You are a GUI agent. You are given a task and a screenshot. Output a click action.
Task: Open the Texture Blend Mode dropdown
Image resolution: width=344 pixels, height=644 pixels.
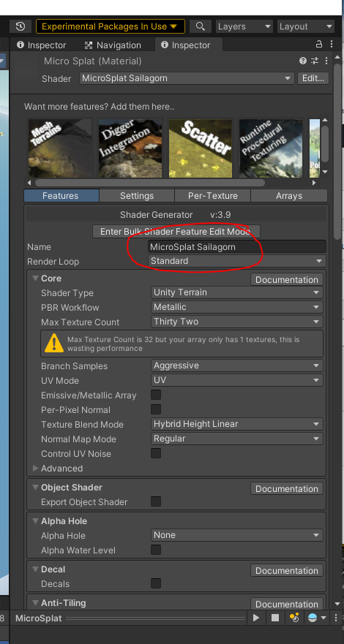pos(236,424)
